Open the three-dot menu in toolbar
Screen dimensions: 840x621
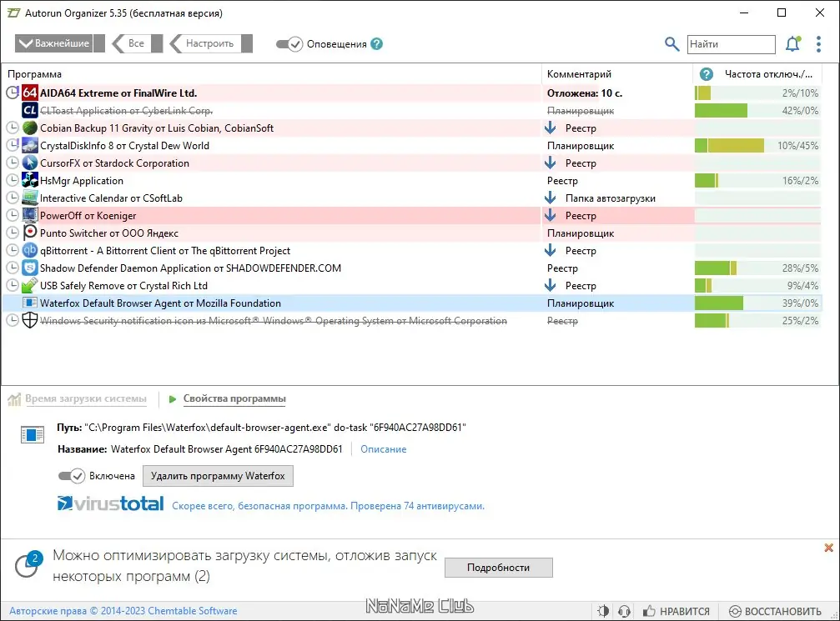(x=818, y=44)
